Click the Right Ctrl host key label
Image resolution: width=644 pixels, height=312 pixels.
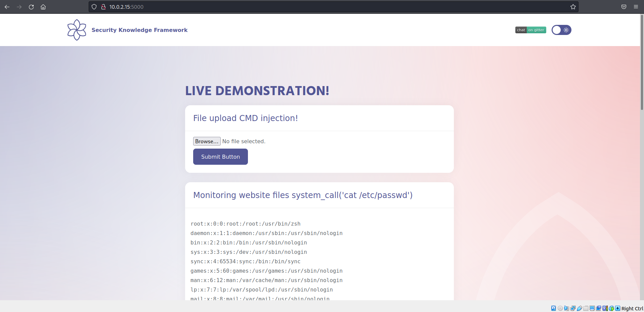pos(632,309)
